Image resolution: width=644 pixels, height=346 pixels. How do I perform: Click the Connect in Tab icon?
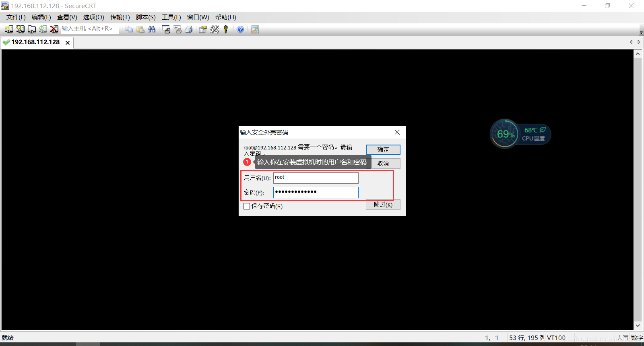click(x=31, y=29)
